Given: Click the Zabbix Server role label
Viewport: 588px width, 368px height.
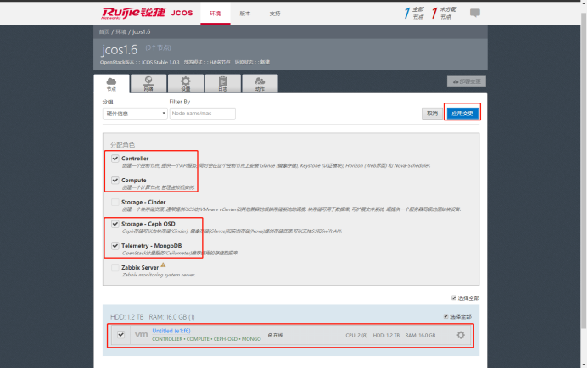Looking at the screenshot, I should [140, 268].
